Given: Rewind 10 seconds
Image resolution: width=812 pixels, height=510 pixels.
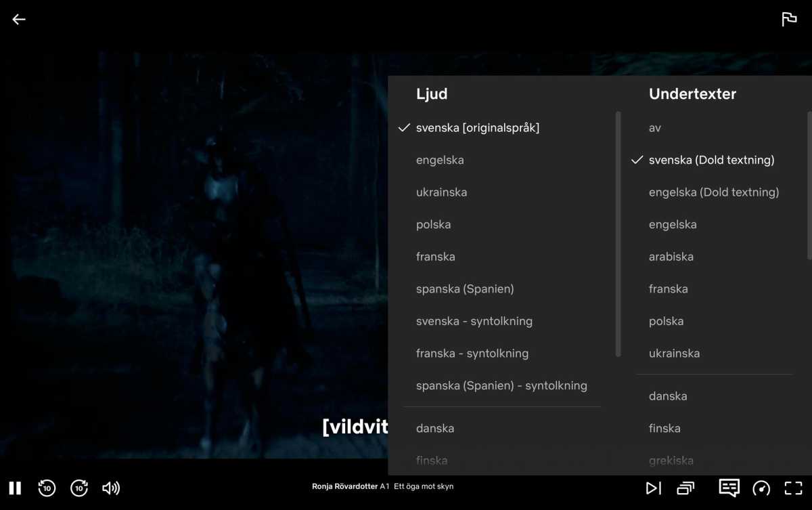Looking at the screenshot, I should (47, 488).
